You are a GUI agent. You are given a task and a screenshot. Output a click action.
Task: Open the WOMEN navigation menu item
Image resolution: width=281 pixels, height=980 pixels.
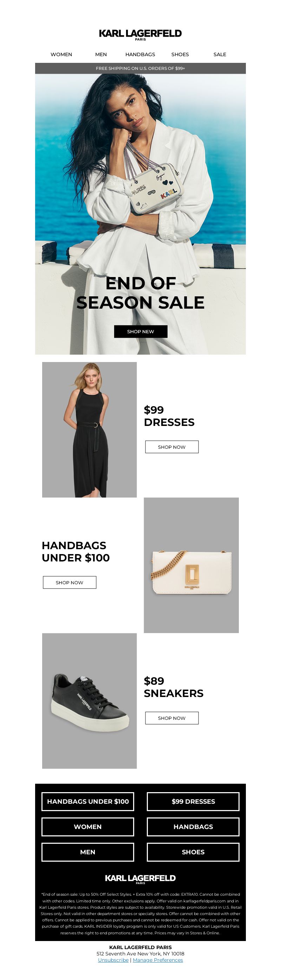[x=61, y=54]
